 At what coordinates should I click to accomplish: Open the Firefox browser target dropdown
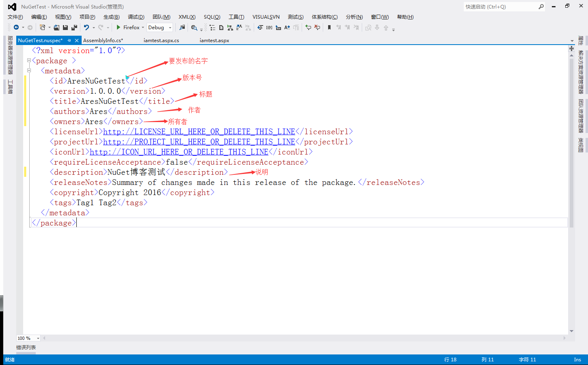143,28
